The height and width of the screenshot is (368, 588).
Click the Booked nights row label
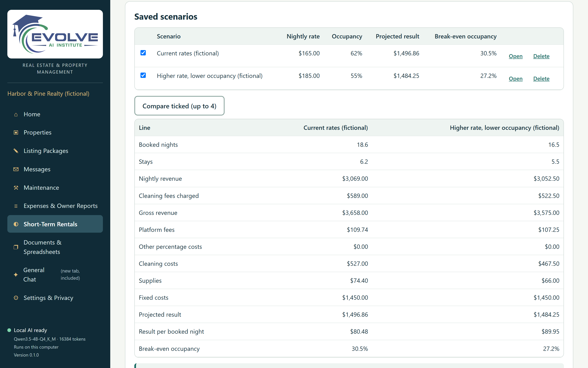coord(158,145)
